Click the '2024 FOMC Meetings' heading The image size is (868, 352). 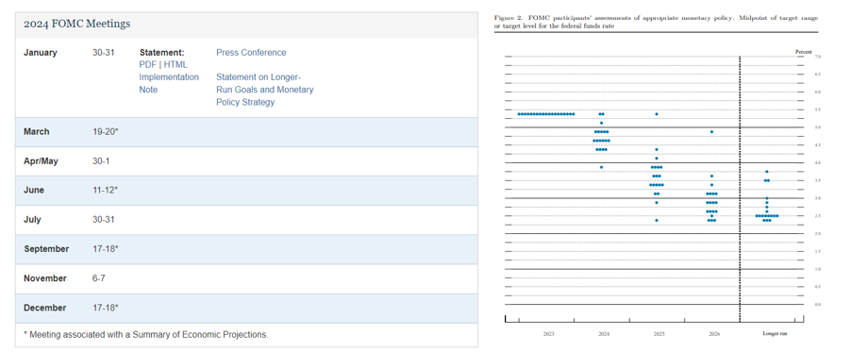77,24
